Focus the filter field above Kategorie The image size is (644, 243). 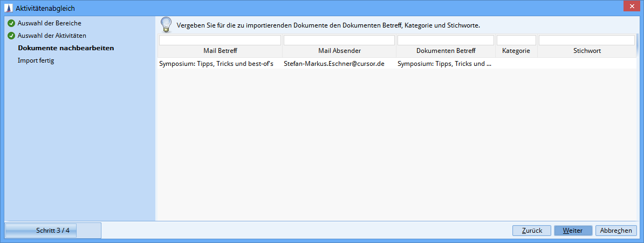point(516,40)
